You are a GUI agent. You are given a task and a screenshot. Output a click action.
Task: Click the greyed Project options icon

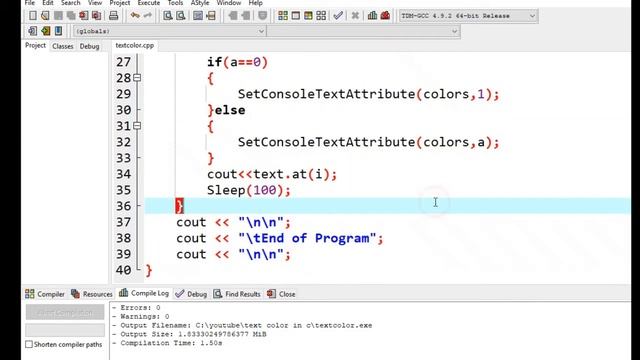[x=262, y=16]
